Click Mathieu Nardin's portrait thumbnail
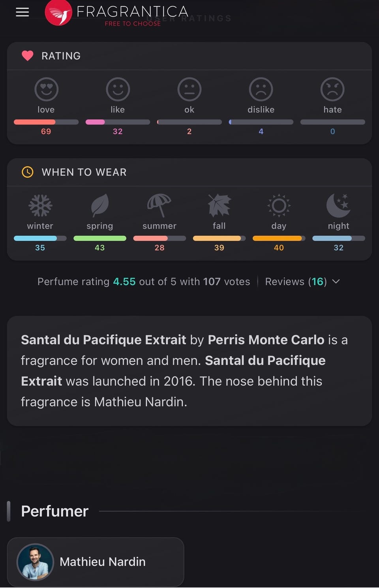This screenshot has width=379, height=588. (35, 562)
